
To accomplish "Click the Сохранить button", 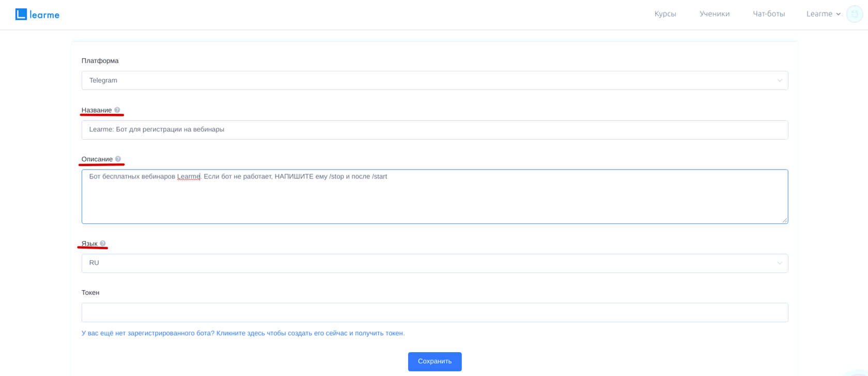I will tap(435, 362).
